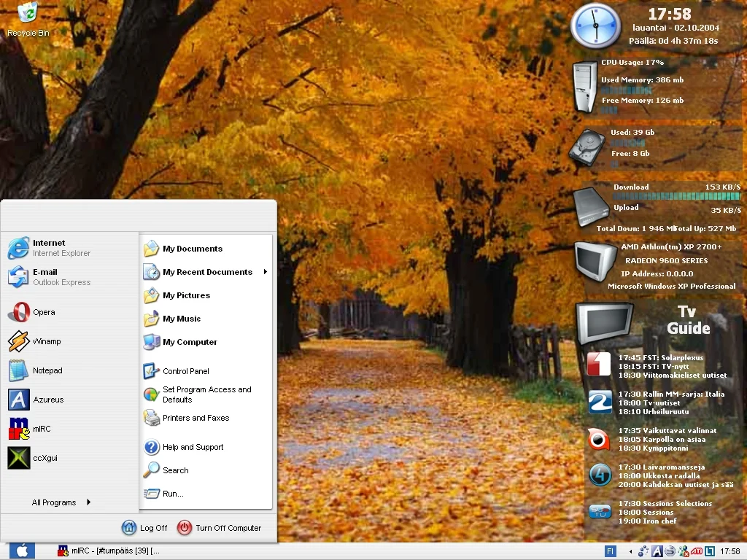Click the FI language indicator in taskbar

coord(610,551)
